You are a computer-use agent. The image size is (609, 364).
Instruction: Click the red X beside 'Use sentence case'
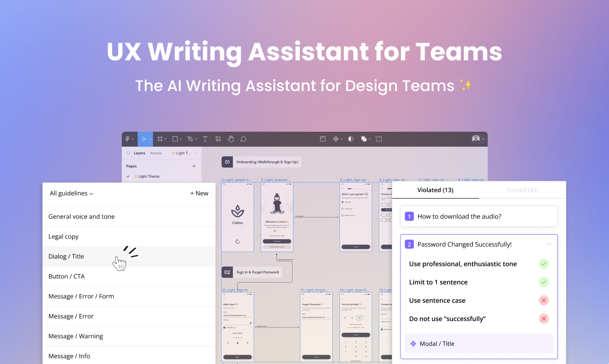[x=544, y=300]
